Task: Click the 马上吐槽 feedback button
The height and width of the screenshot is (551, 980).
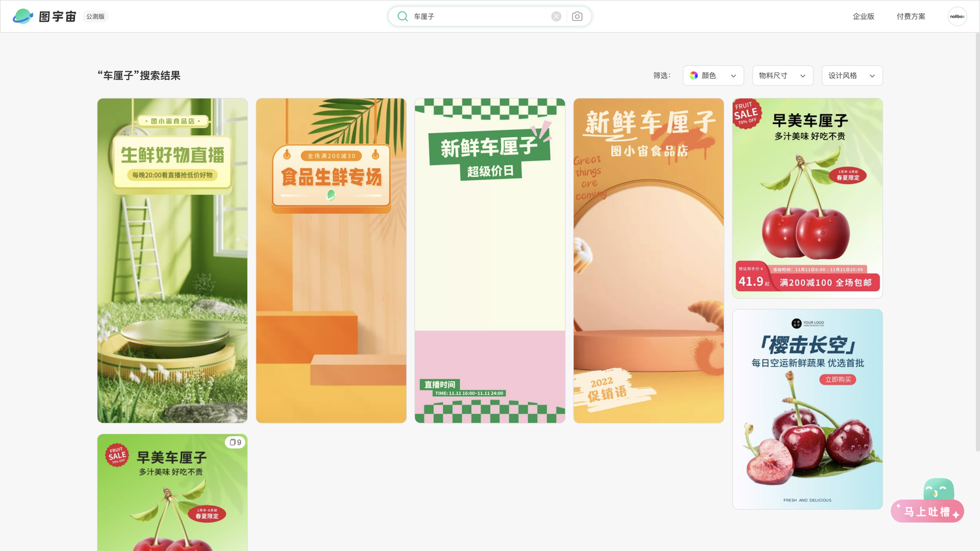Action: (927, 512)
